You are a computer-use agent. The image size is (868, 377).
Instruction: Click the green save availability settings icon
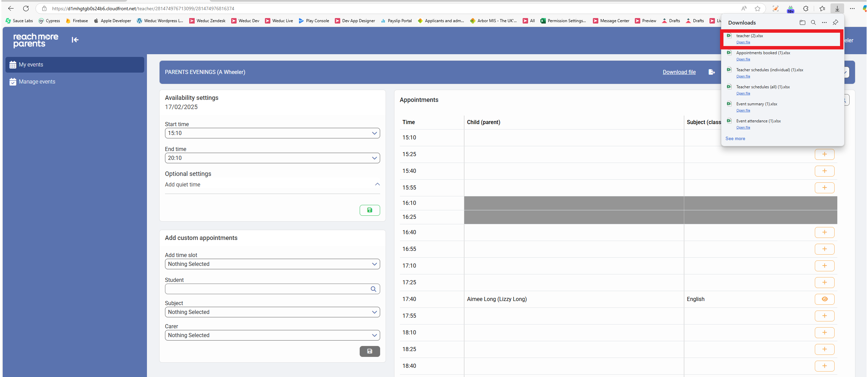click(370, 210)
